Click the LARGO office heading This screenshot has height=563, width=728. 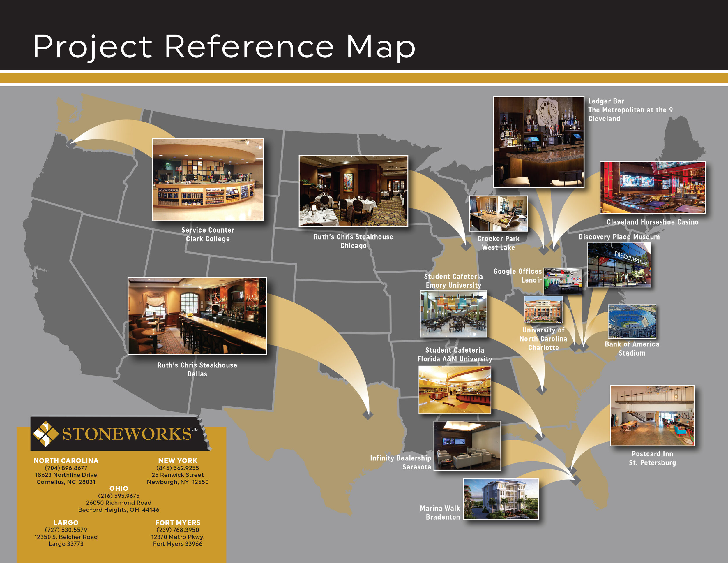[66, 523]
